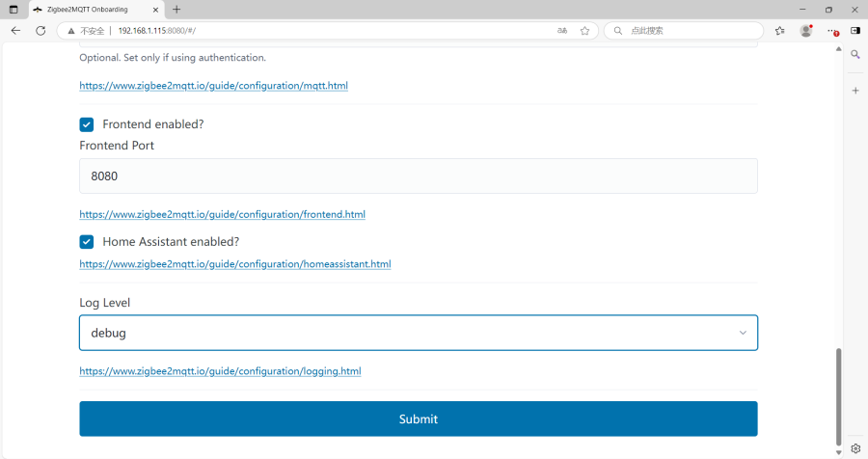Minimize the browser window
The width and height of the screenshot is (868, 459).
(x=802, y=10)
